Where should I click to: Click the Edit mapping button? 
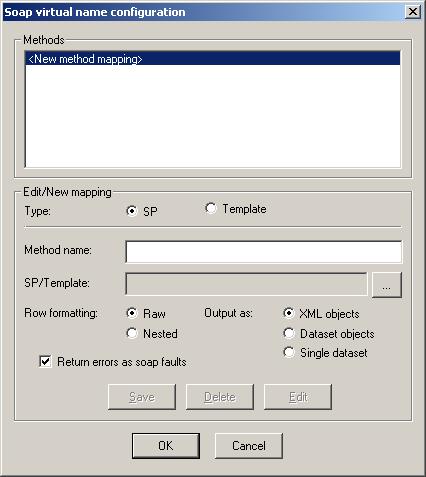point(298,397)
